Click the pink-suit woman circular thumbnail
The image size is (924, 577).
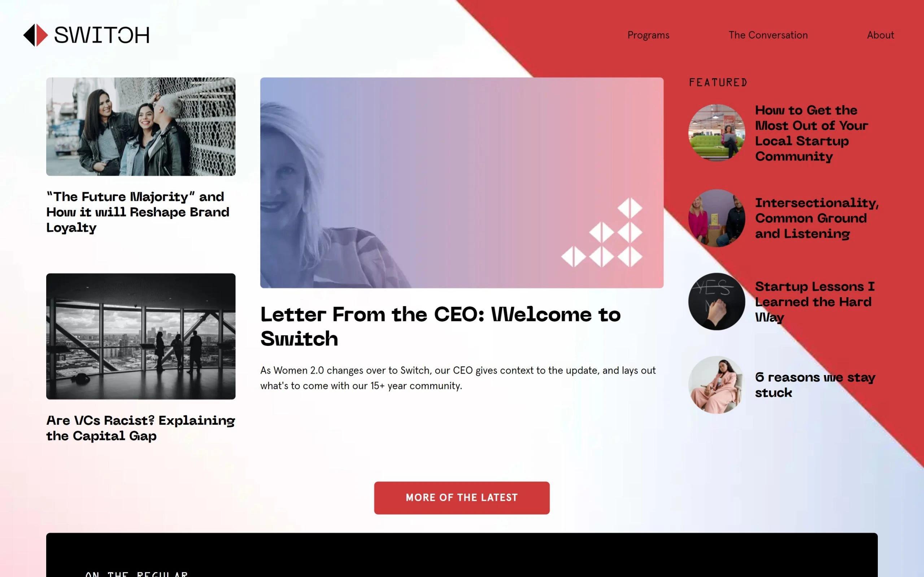click(x=717, y=385)
